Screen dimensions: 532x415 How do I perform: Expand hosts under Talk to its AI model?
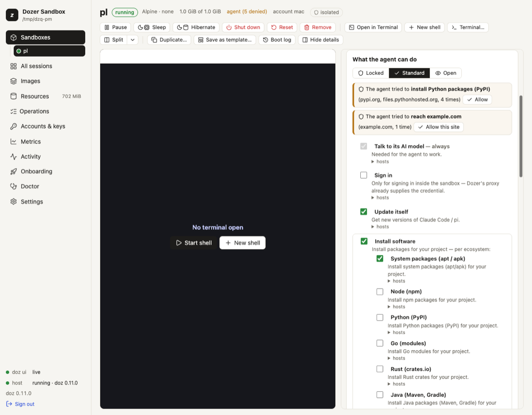(380, 161)
